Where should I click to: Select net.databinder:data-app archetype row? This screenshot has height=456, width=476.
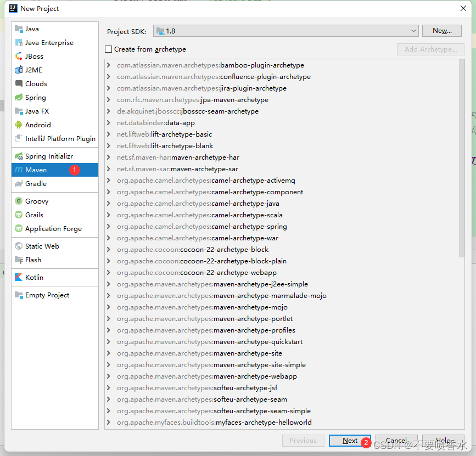click(x=282, y=123)
